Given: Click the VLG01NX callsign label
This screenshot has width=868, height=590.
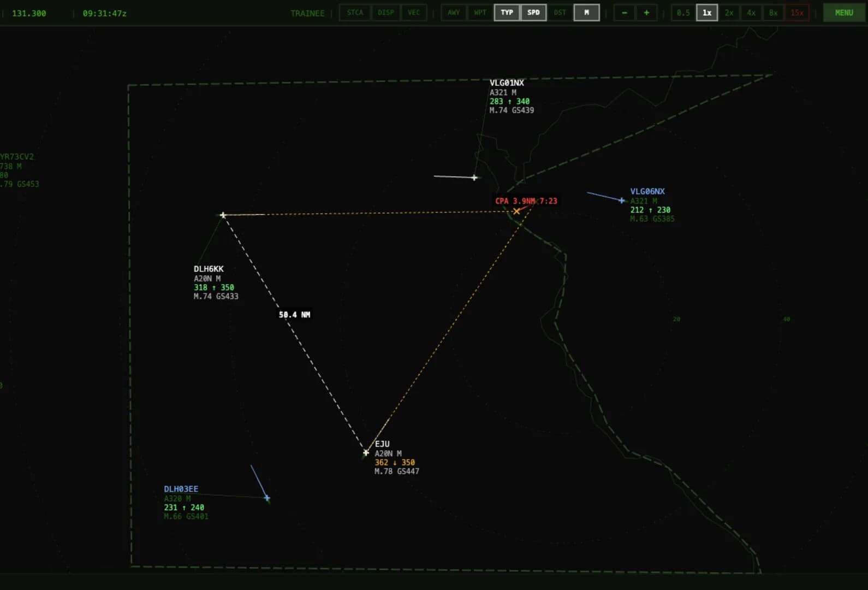Looking at the screenshot, I should pos(507,83).
